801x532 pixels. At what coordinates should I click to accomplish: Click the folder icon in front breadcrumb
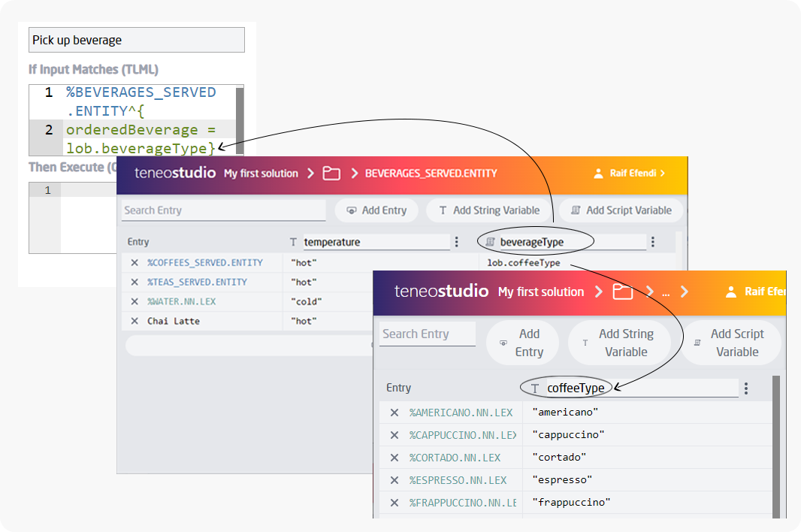622,292
